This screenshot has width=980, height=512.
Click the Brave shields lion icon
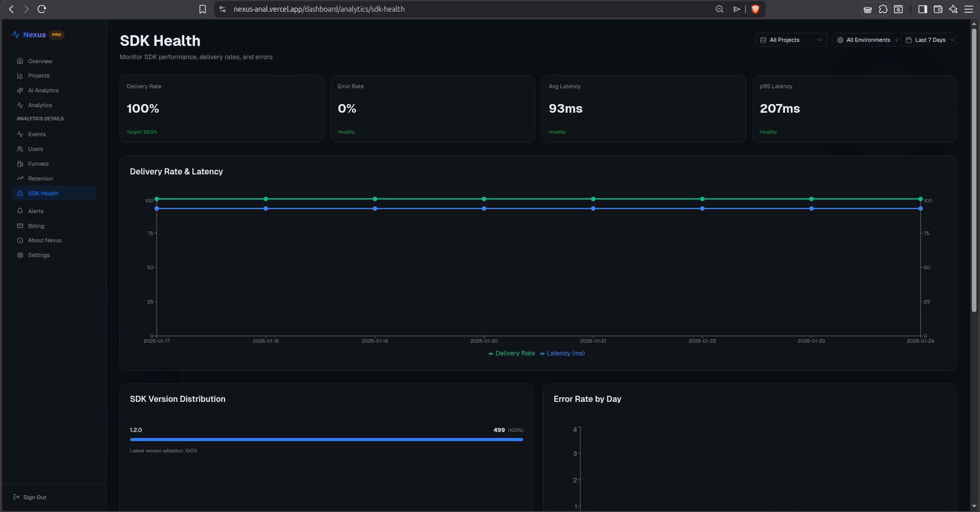[x=755, y=9]
